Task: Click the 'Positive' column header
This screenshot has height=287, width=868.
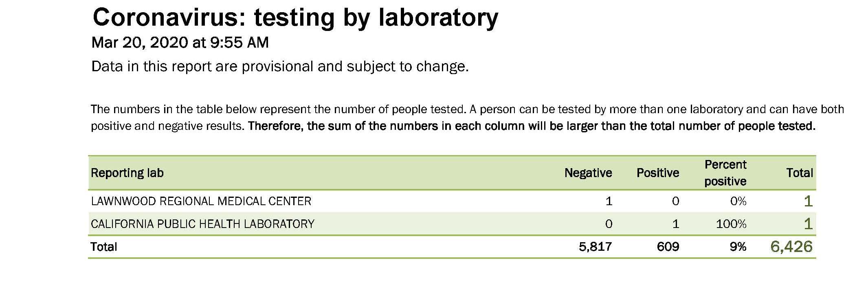Action: (x=658, y=173)
